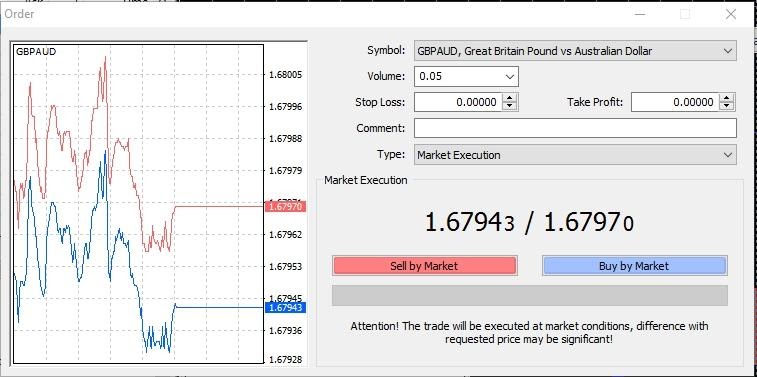Click the red ask price label 1.67970
The image size is (757, 377).
point(285,207)
